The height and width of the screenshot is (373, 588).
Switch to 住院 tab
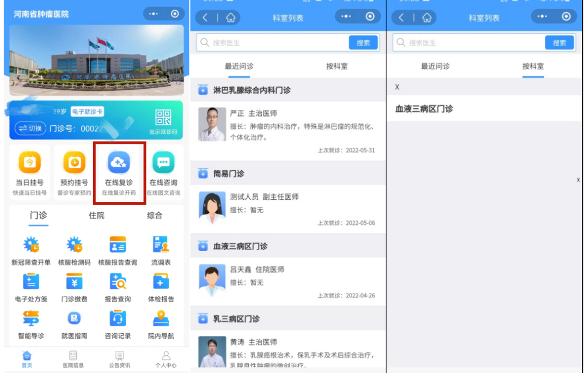96,216
